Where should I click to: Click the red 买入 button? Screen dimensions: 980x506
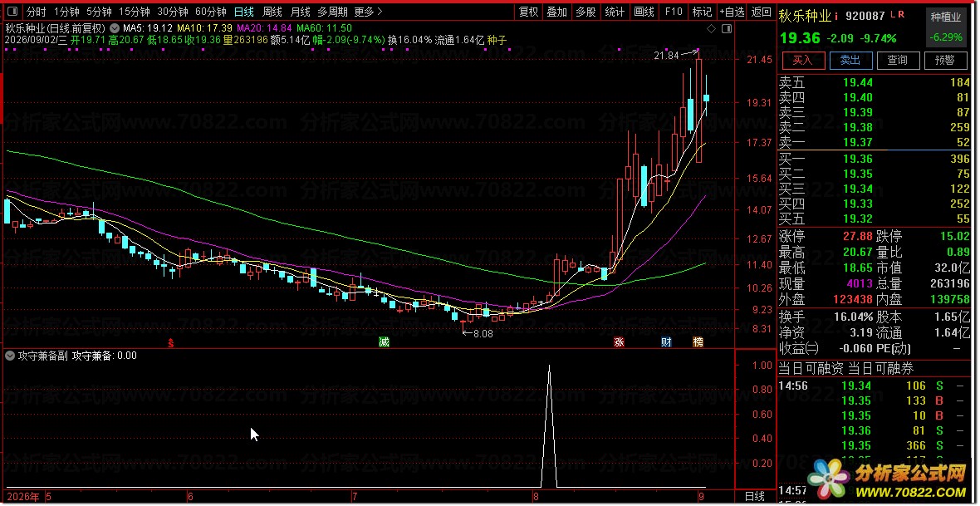(802, 60)
